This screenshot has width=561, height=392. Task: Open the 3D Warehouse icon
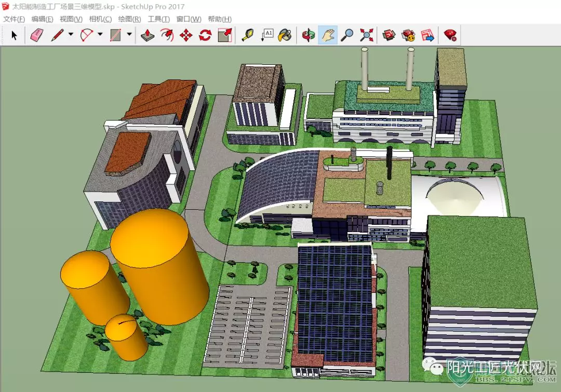pyautogui.click(x=389, y=35)
